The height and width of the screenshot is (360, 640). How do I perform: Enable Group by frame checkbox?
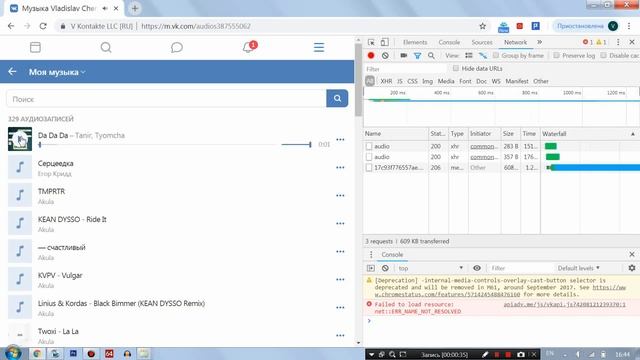pos(496,55)
